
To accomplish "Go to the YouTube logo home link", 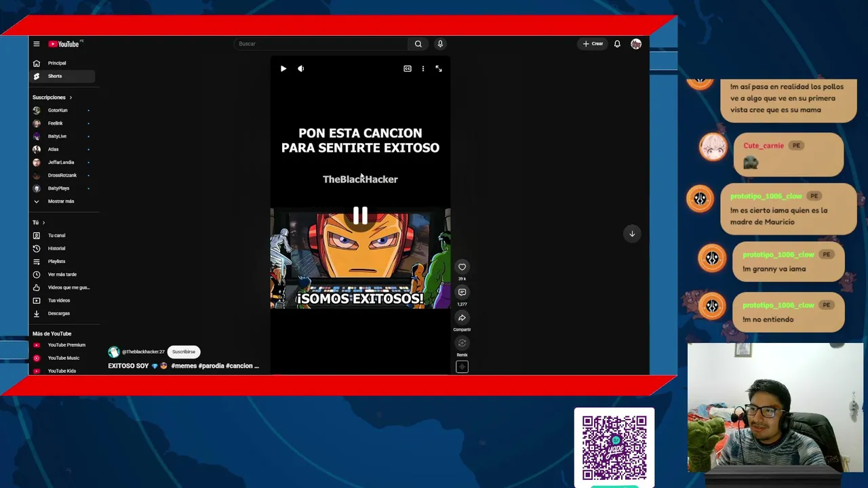I will [x=64, y=44].
